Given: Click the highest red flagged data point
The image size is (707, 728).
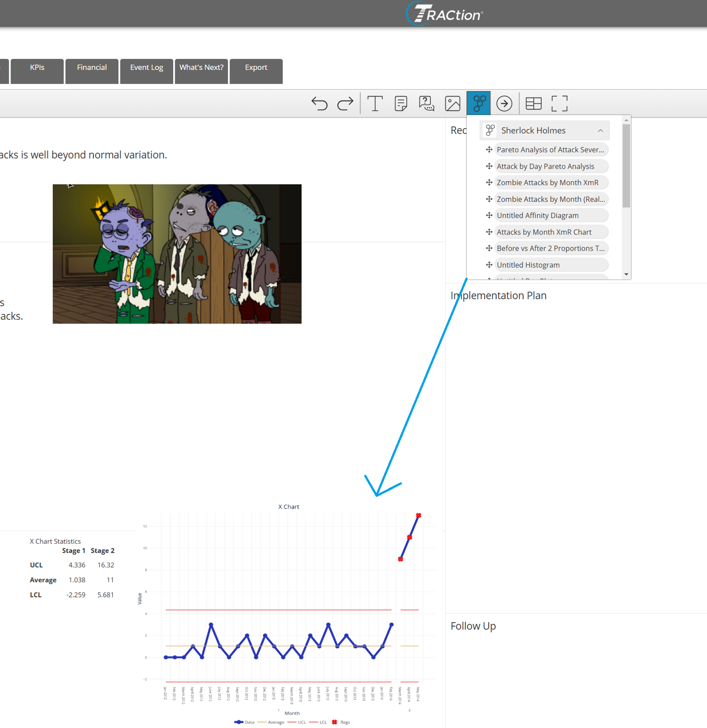Looking at the screenshot, I should point(419,516).
